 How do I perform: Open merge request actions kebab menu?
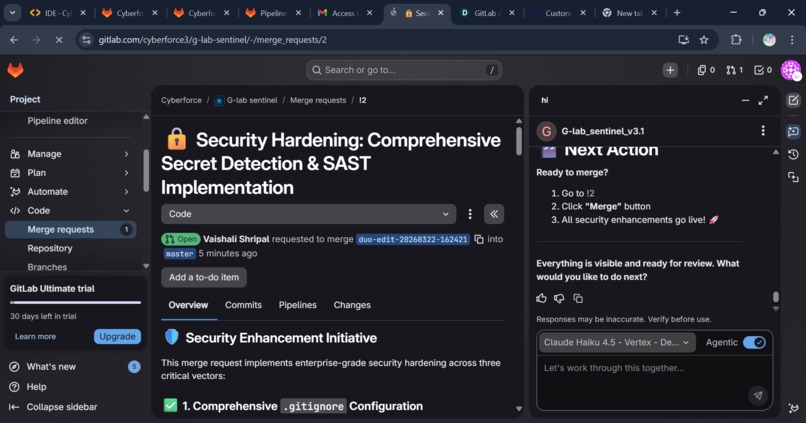click(470, 214)
